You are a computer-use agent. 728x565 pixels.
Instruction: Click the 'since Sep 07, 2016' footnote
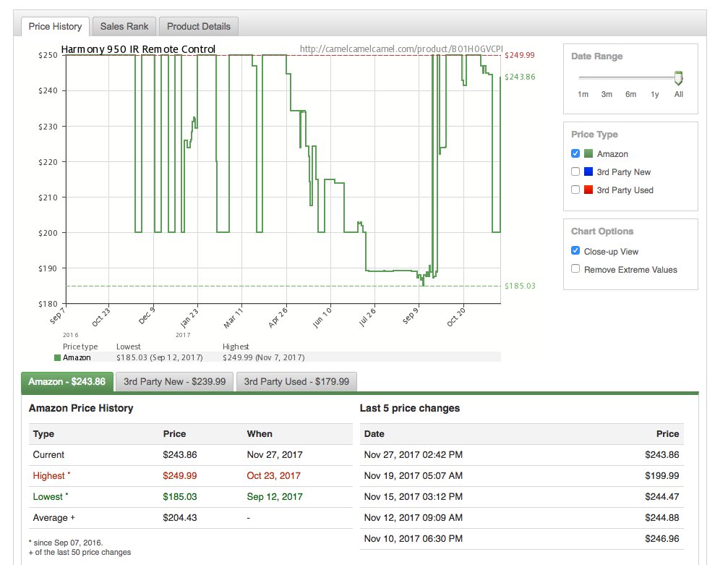[x=66, y=543]
